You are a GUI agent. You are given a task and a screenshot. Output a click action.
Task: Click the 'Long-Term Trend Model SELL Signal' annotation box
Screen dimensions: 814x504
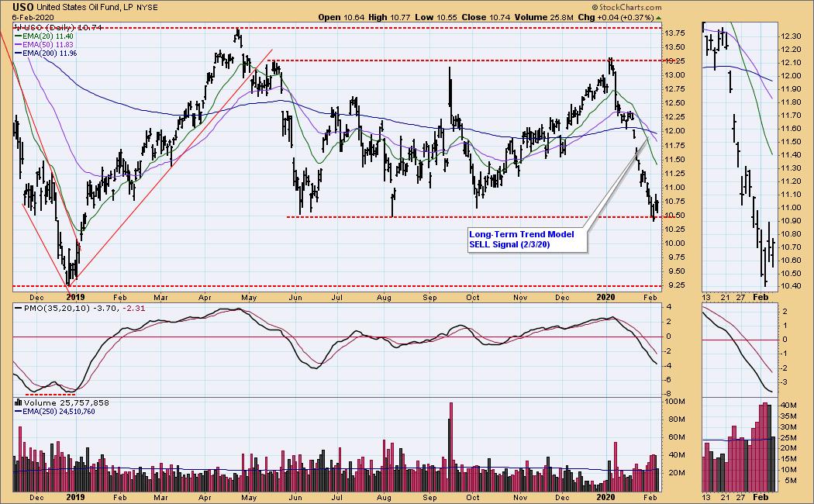(527, 240)
